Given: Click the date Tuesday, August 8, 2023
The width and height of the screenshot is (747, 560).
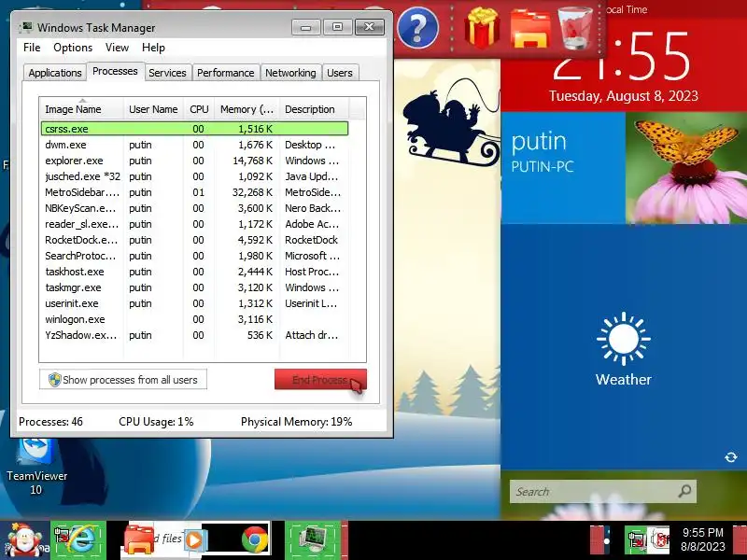Looking at the screenshot, I should coord(623,96).
